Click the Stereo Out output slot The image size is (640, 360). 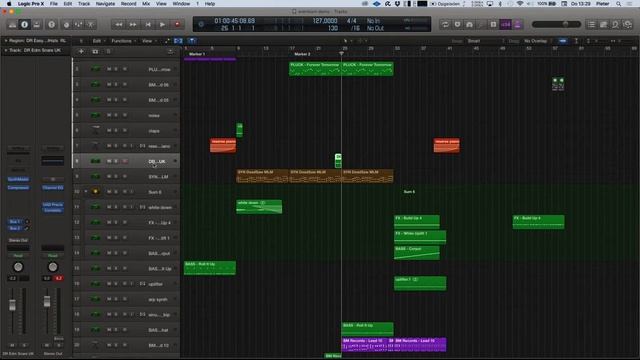point(18,240)
